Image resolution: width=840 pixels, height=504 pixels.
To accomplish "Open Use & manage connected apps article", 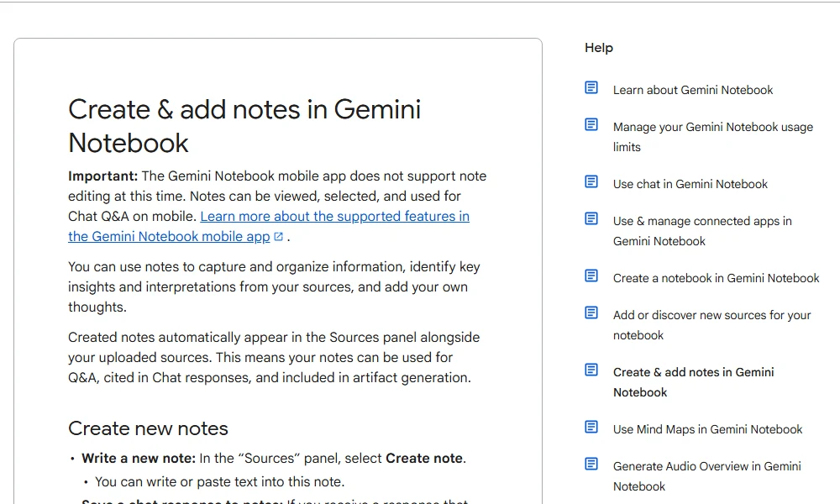I will click(x=702, y=231).
